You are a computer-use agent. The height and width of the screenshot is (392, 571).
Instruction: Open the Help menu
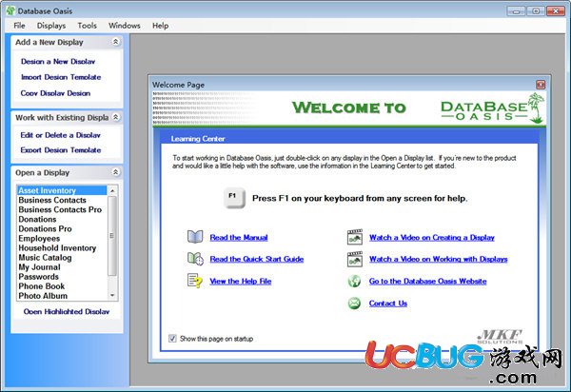tap(160, 26)
